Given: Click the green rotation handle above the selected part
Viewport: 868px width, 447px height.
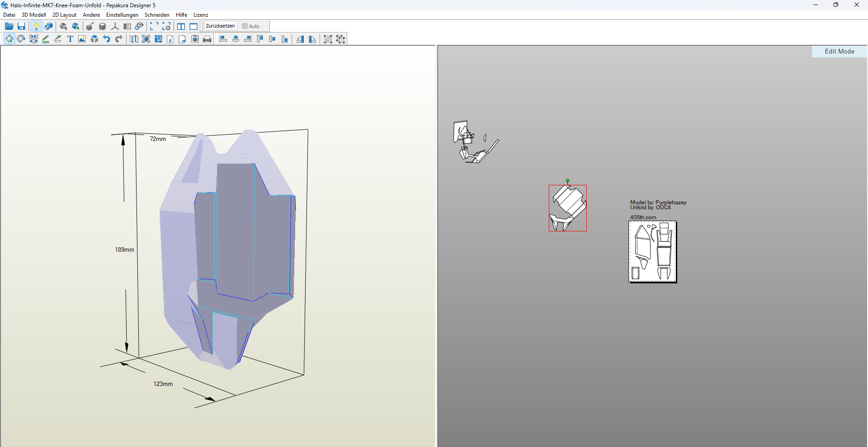Looking at the screenshot, I should [x=567, y=181].
